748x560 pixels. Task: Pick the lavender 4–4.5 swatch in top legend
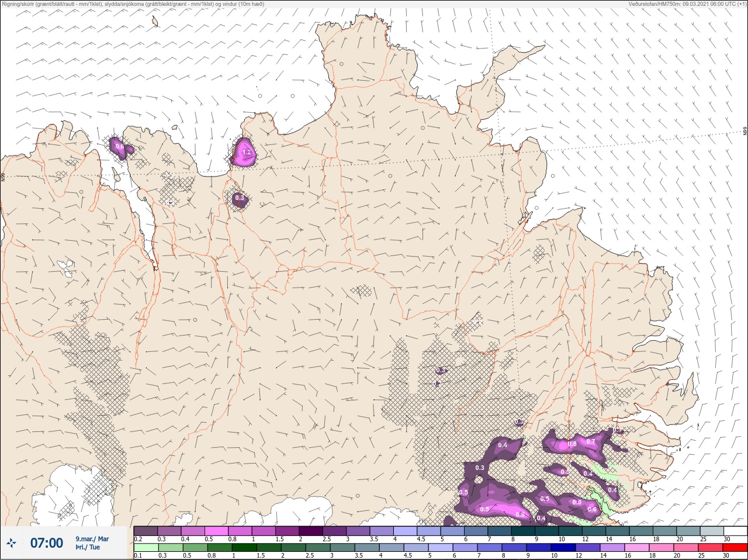coord(405,531)
